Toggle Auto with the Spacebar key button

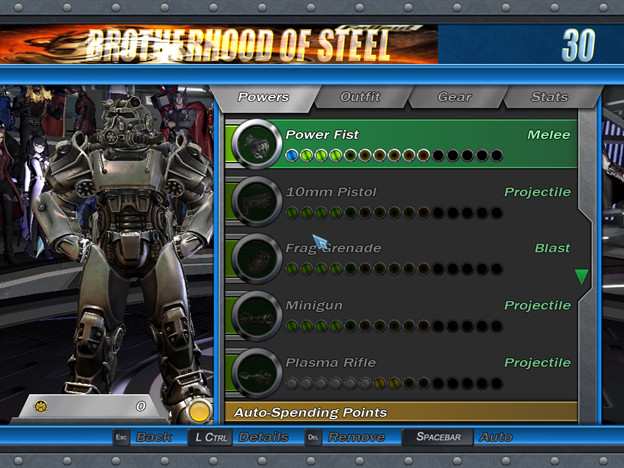(437, 437)
